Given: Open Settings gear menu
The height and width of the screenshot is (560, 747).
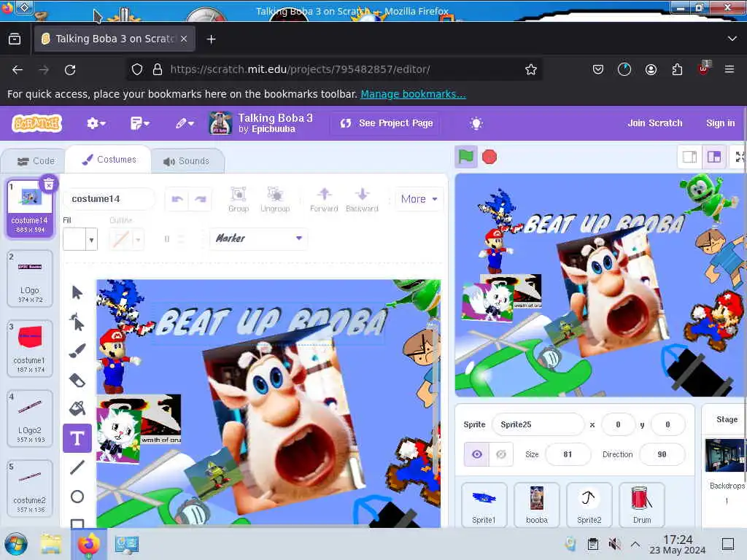Looking at the screenshot, I should (96, 123).
